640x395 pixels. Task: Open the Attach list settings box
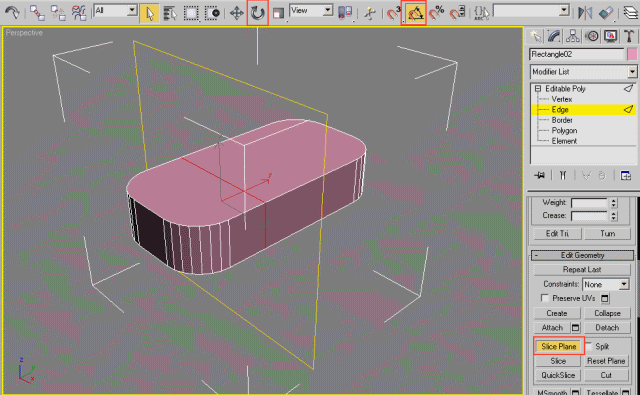pyautogui.click(x=576, y=328)
